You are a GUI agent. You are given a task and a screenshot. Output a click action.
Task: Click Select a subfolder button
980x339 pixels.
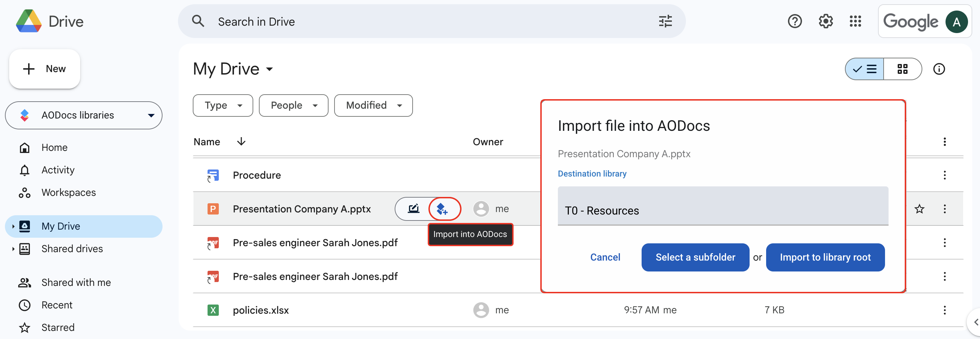[x=695, y=257]
